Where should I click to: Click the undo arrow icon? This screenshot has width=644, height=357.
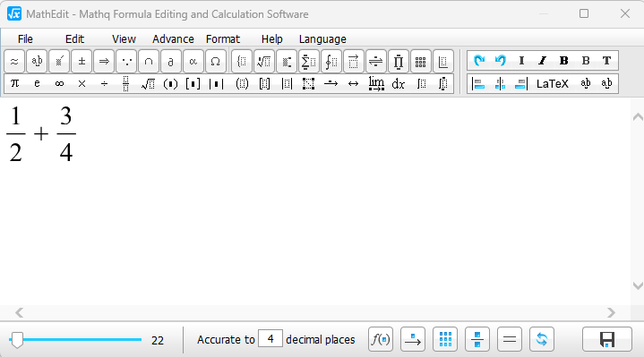coord(500,61)
